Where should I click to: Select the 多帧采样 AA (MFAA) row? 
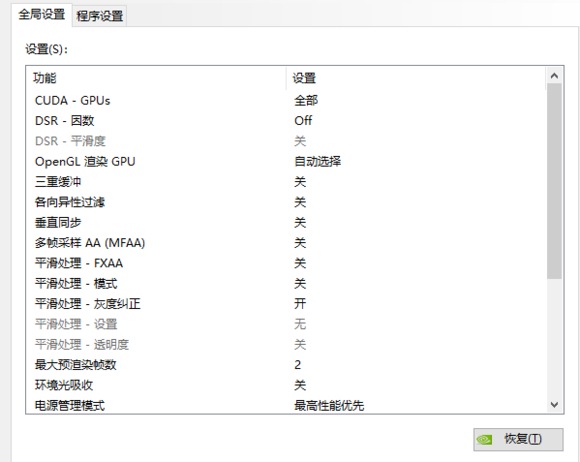coord(286,243)
